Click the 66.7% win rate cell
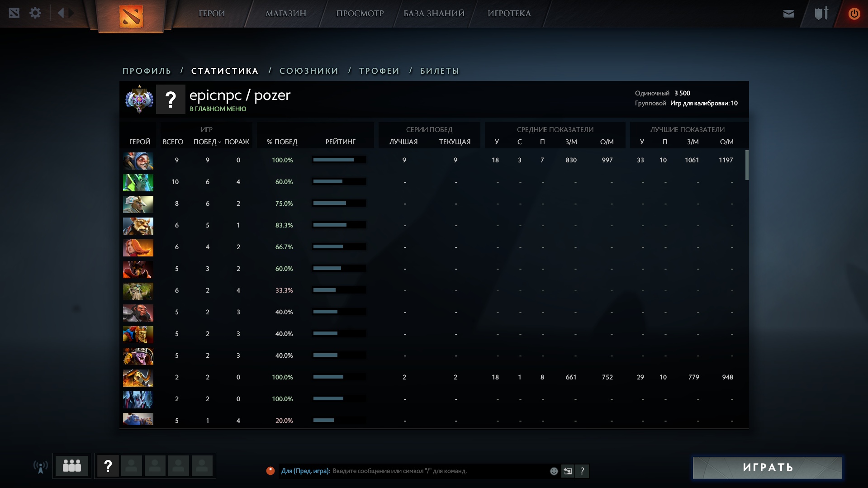Image resolution: width=868 pixels, height=488 pixels. [x=284, y=247]
